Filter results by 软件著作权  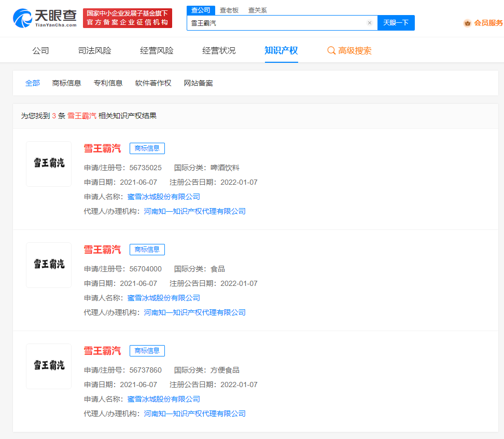153,83
